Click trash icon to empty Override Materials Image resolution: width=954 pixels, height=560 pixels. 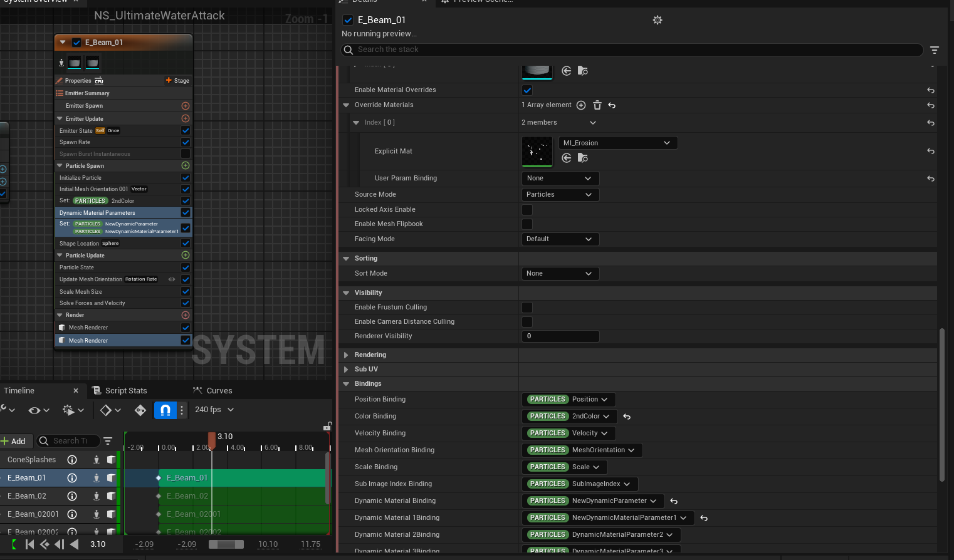[x=597, y=105]
